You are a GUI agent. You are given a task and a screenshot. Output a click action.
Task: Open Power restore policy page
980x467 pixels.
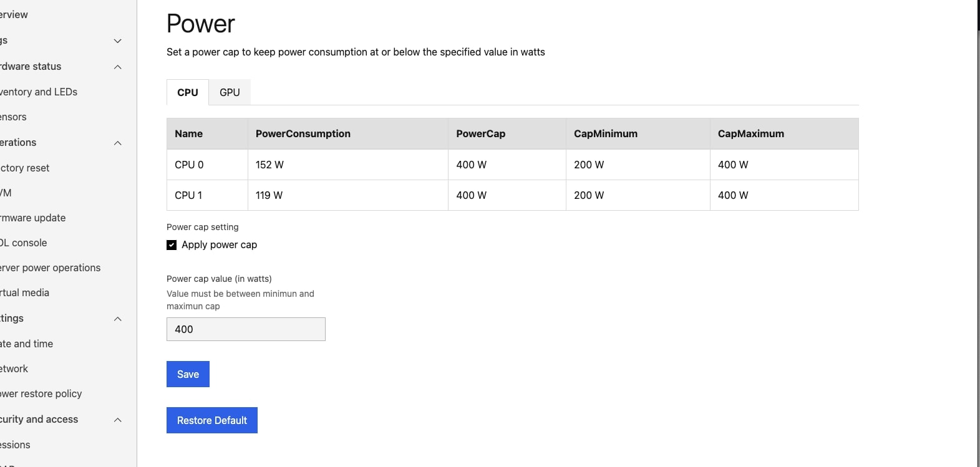click(x=41, y=393)
